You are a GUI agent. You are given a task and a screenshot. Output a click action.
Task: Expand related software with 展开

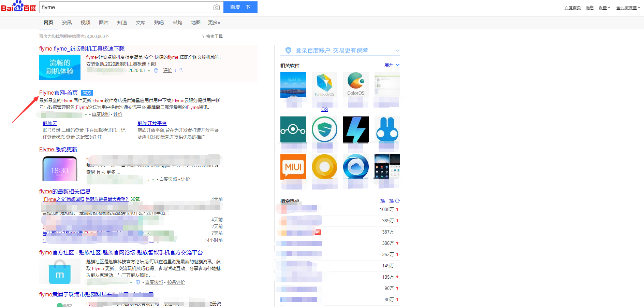[x=392, y=65]
